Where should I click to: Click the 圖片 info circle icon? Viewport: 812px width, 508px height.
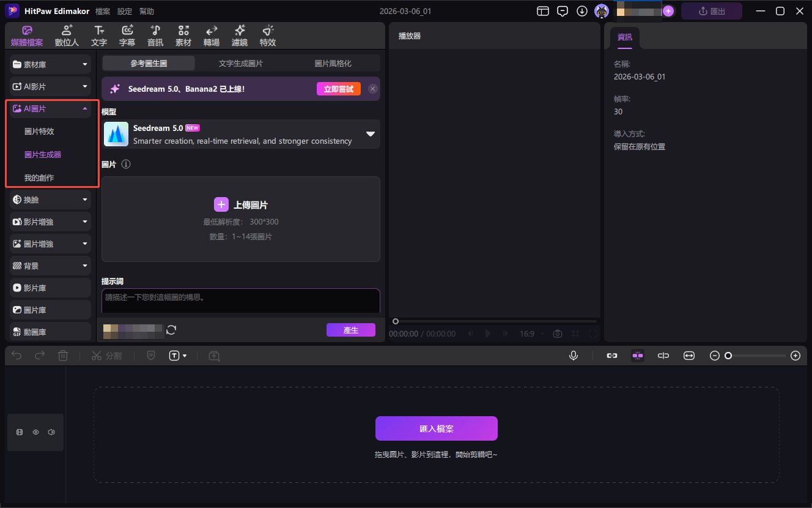click(126, 165)
